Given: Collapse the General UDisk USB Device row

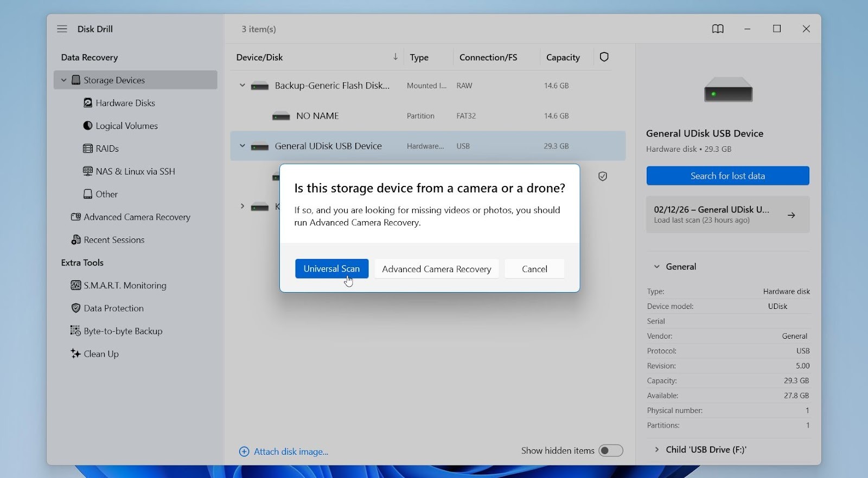Looking at the screenshot, I should click(x=242, y=146).
